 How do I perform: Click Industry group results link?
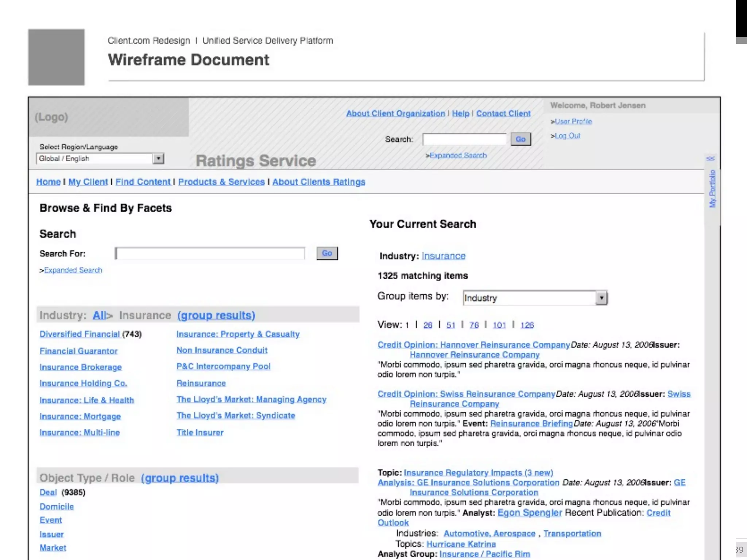(216, 315)
